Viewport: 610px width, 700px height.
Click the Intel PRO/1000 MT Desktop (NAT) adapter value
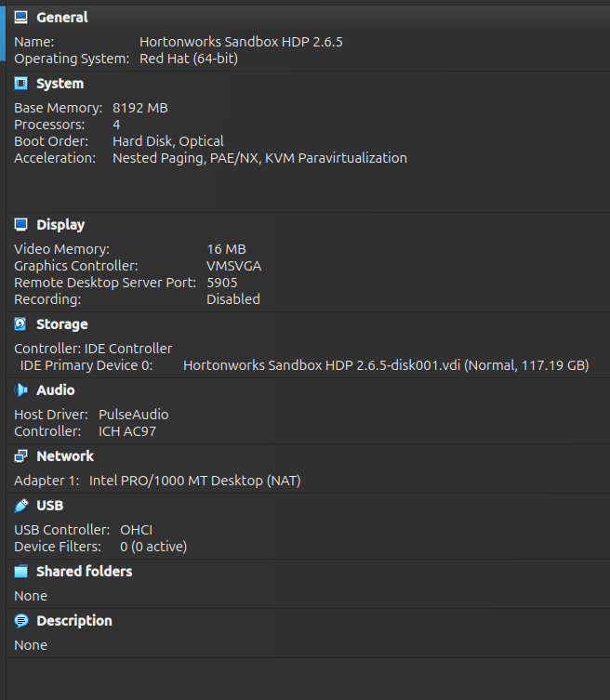pos(194,481)
